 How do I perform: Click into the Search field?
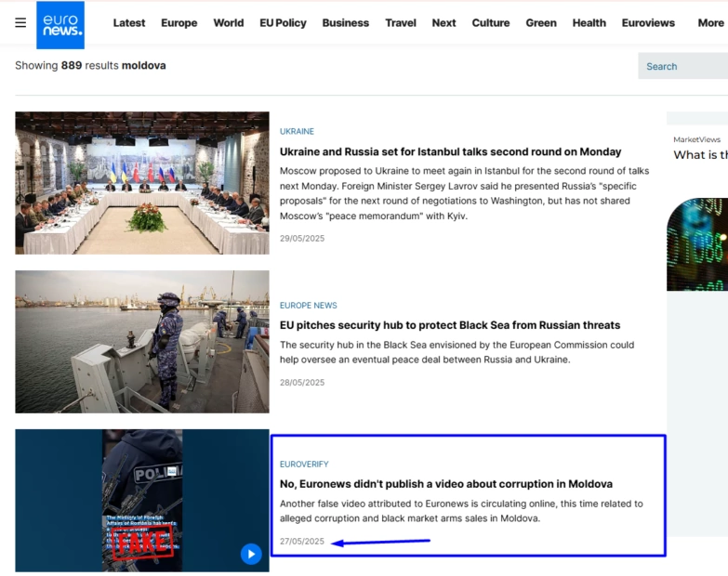coord(683,66)
